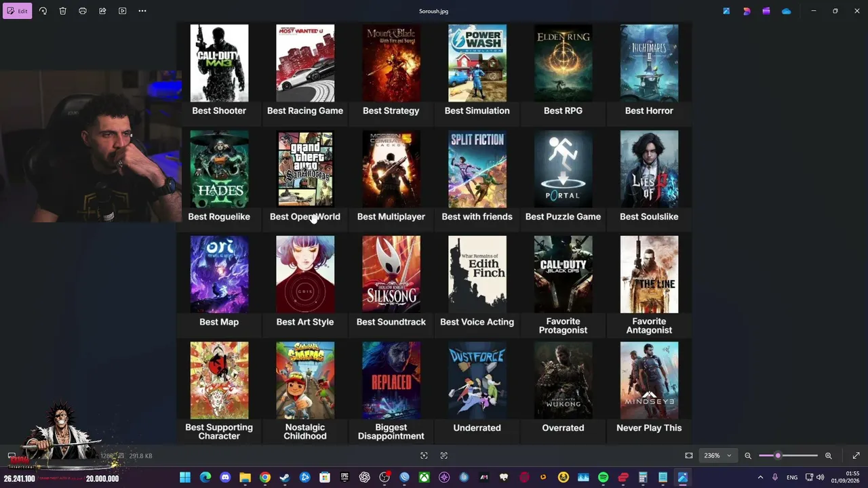Open Epic Games Launcher from the taskbar

[x=344, y=478]
